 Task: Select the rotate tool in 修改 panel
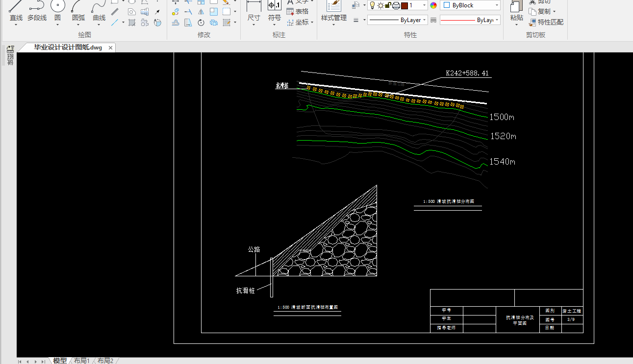click(201, 23)
